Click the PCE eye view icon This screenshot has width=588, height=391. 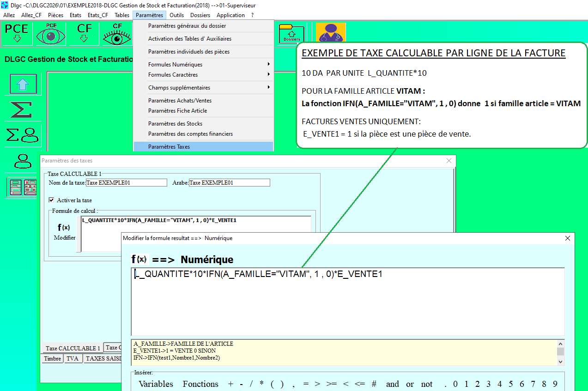click(x=51, y=34)
